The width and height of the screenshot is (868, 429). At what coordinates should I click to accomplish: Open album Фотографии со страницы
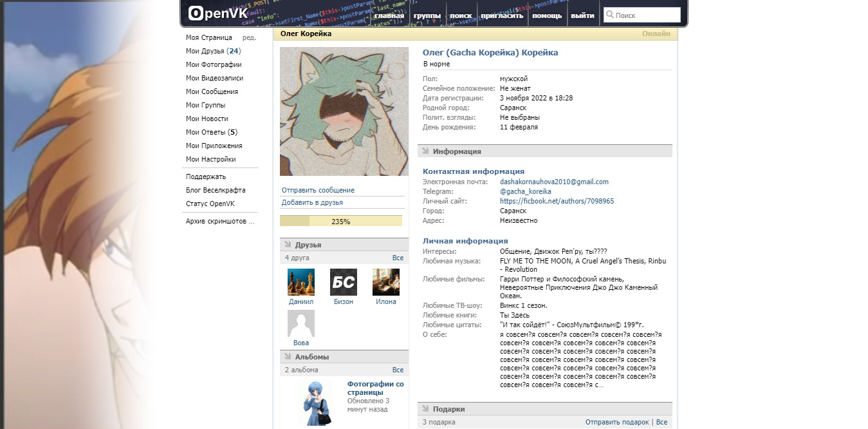[x=376, y=388]
